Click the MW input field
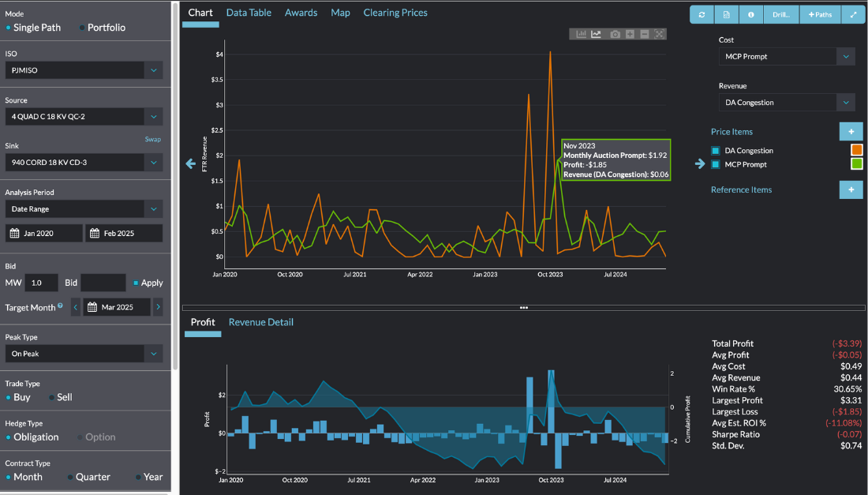The height and width of the screenshot is (495, 868). (42, 283)
